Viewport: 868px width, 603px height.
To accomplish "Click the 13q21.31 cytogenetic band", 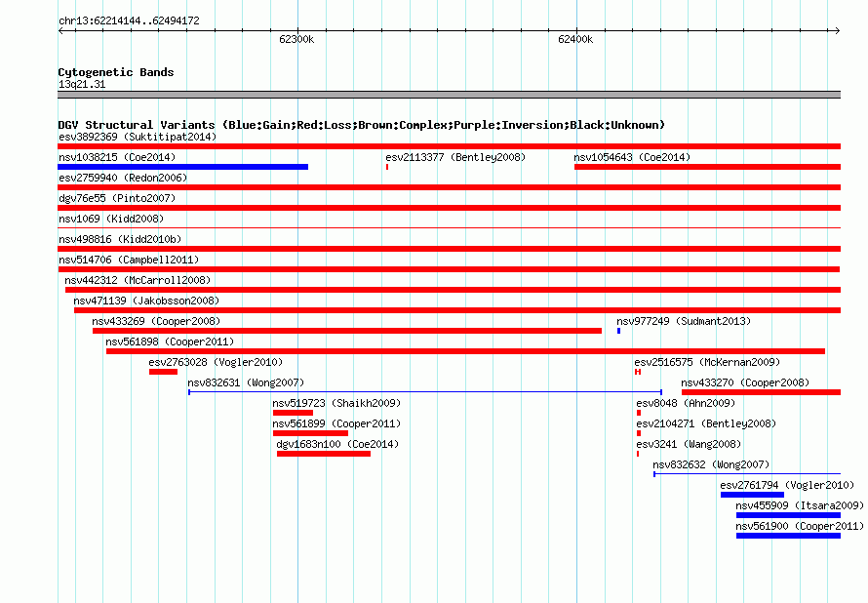I will pos(449,95).
